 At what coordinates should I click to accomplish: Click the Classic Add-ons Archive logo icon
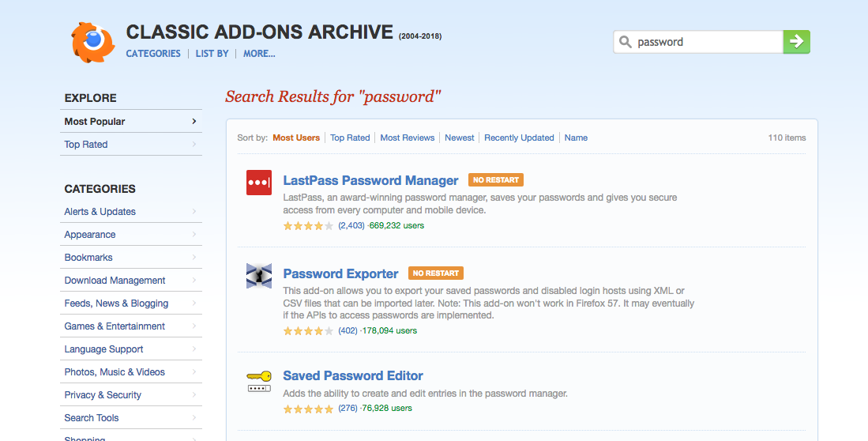click(93, 42)
